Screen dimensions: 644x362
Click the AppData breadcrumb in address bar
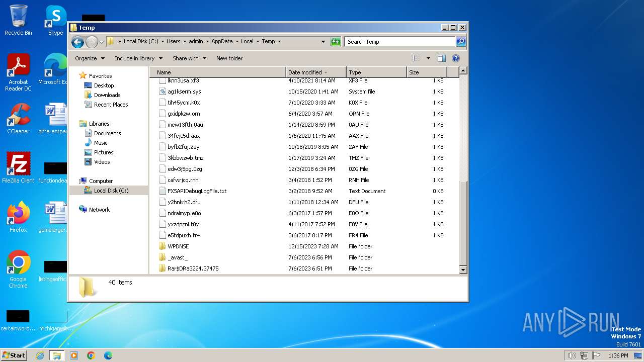tap(222, 42)
